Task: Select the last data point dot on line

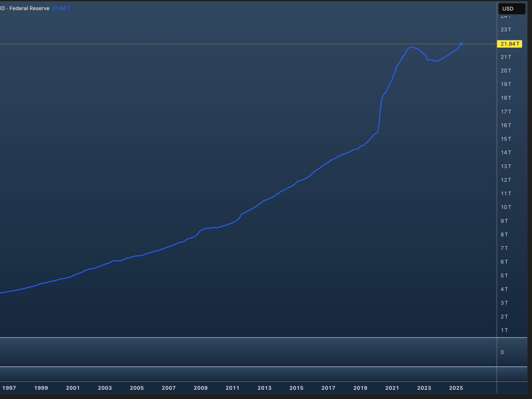Action: coord(462,44)
